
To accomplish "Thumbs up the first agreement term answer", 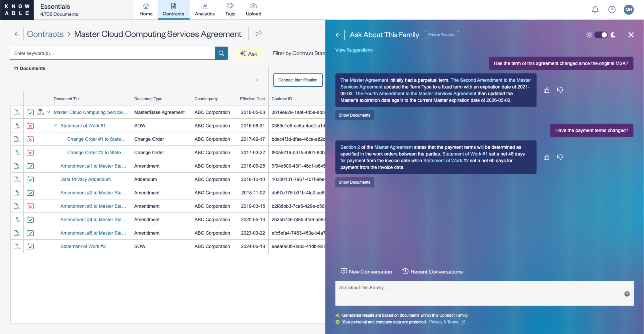I will click(x=546, y=90).
